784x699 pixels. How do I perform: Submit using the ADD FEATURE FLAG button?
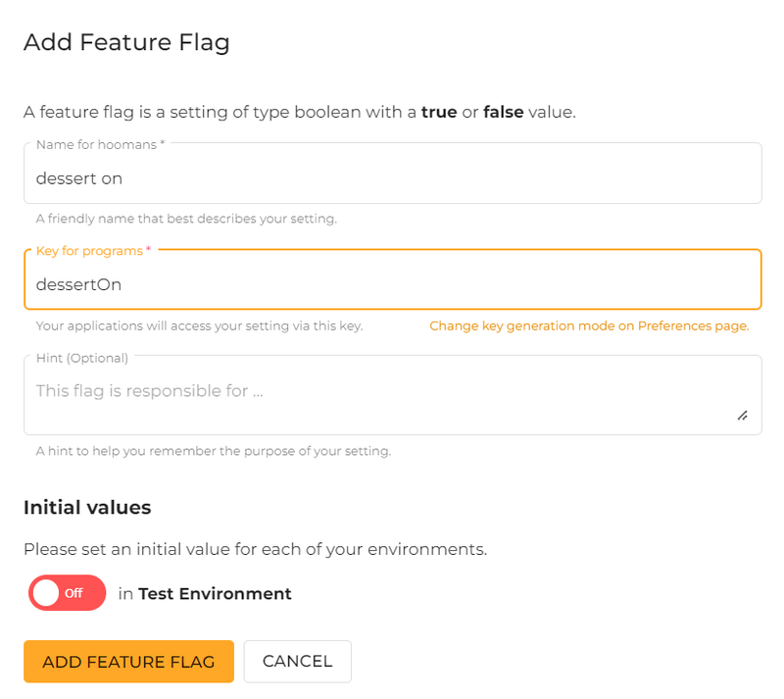pyautogui.click(x=127, y=662)
